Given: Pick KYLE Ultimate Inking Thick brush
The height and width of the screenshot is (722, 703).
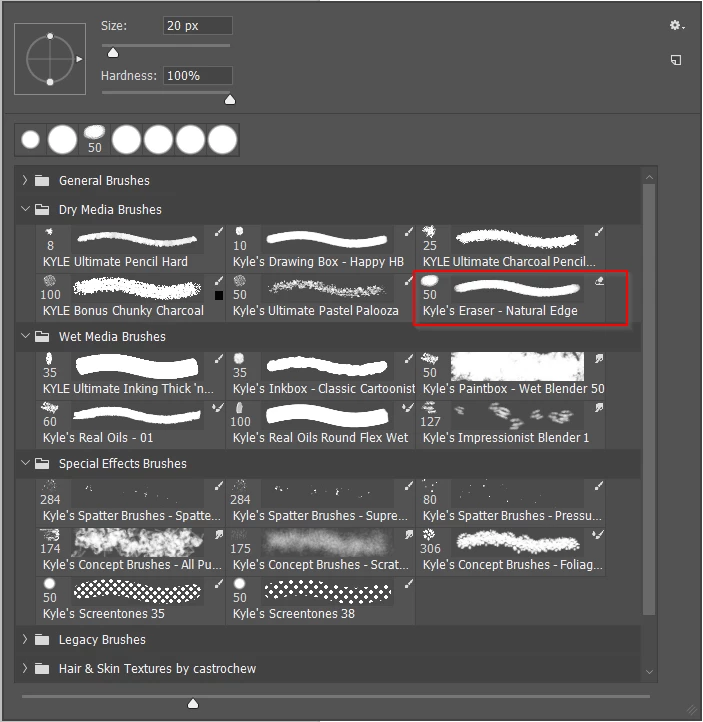Looking at the screenshot, I should (131, 375).
